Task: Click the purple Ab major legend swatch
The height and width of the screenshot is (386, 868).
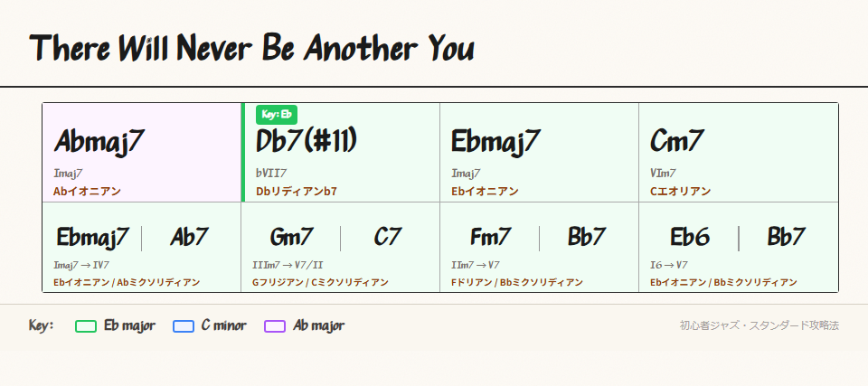Action: click(275, 326)
